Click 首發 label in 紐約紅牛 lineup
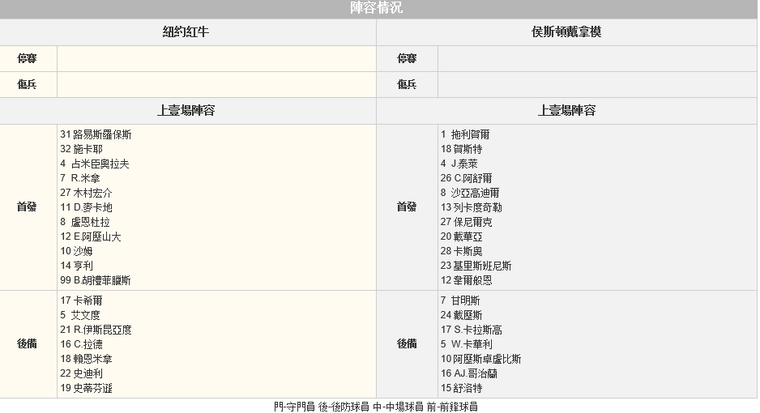The width and height of the screenshot is (760, 413). 27,207
